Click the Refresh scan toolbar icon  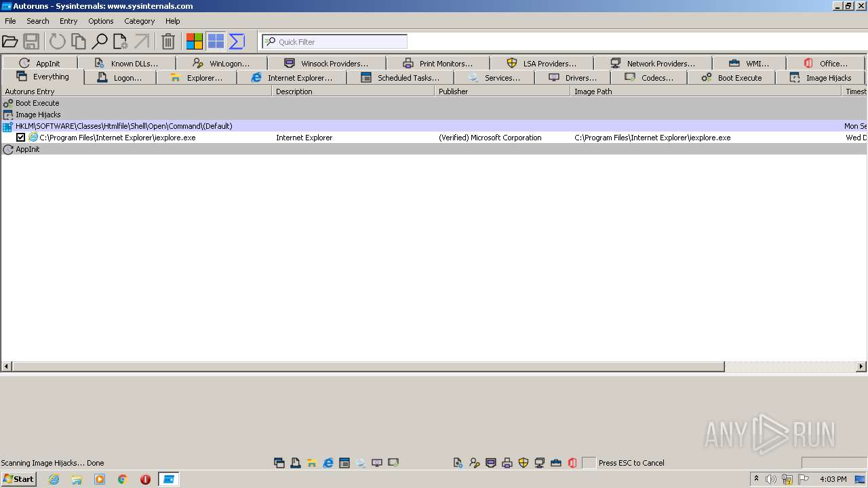tap(58, 41)
